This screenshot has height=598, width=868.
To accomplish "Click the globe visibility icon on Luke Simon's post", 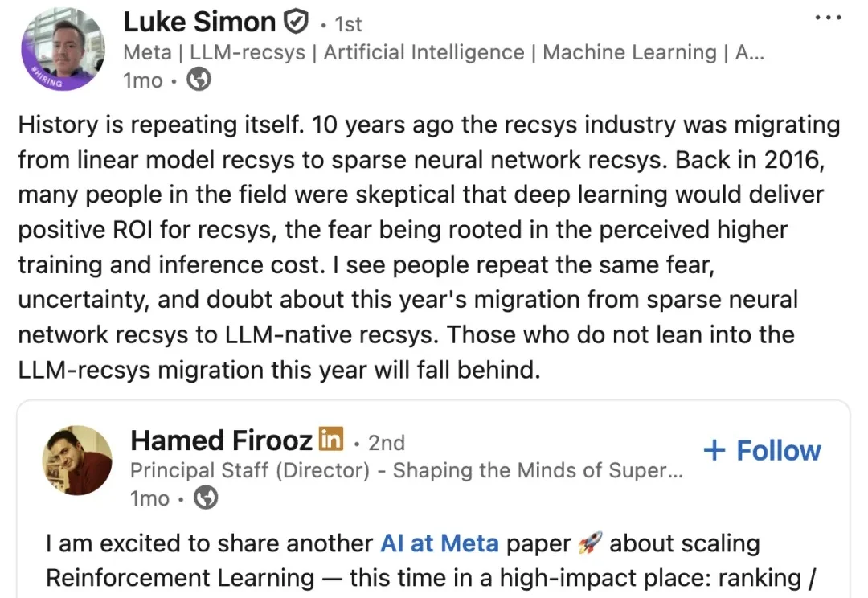I will [199, 80].
